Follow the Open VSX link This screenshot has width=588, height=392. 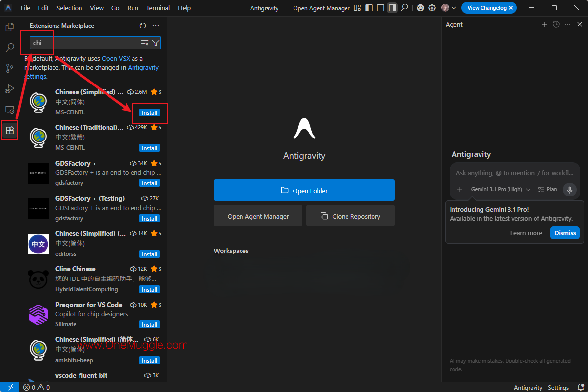tap(116, 58)
